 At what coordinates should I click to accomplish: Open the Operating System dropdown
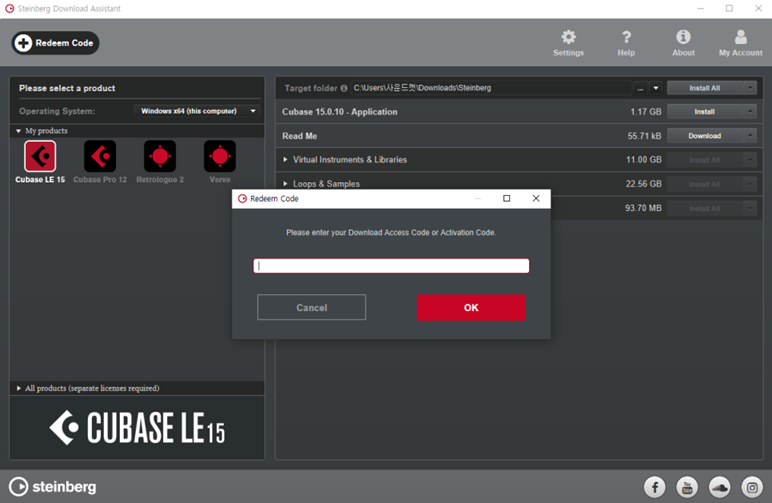click(x=197, y=111)
